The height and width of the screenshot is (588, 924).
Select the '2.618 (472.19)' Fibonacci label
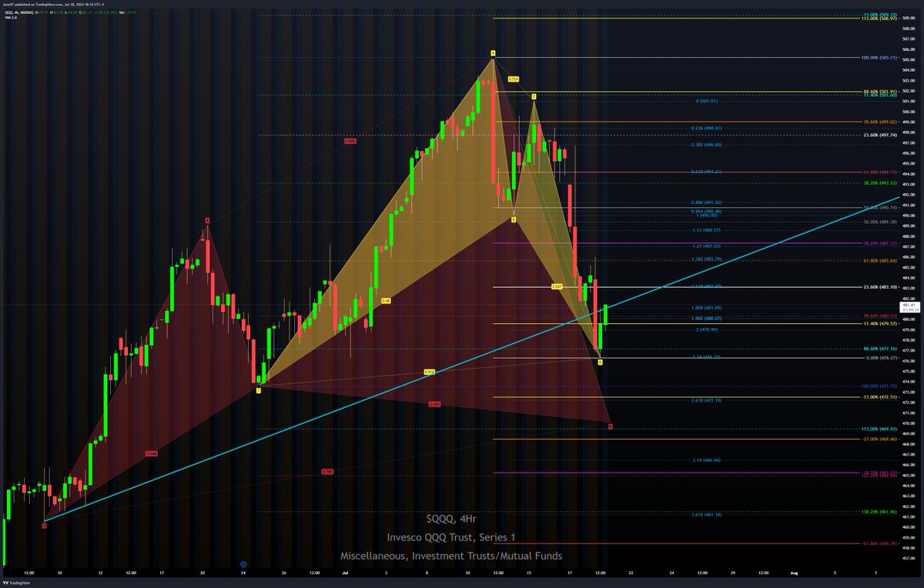[x=706, y=400]
